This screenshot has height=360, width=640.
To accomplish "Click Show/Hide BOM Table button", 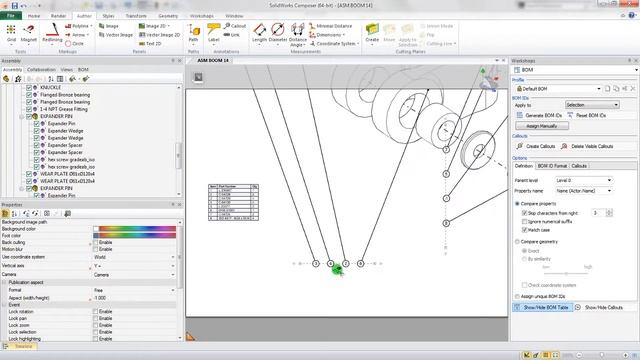I will (542, 307).
